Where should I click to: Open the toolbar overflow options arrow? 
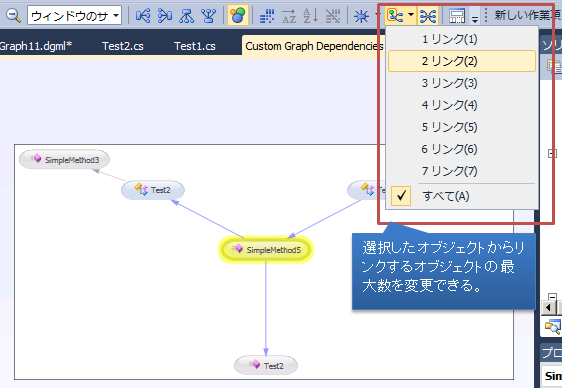[475, 19]
